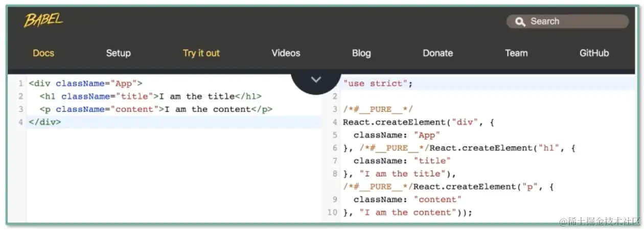The width and height of the screenshot is (644, 230).
Task: Click the search magnifier icon
Action: 520,21
